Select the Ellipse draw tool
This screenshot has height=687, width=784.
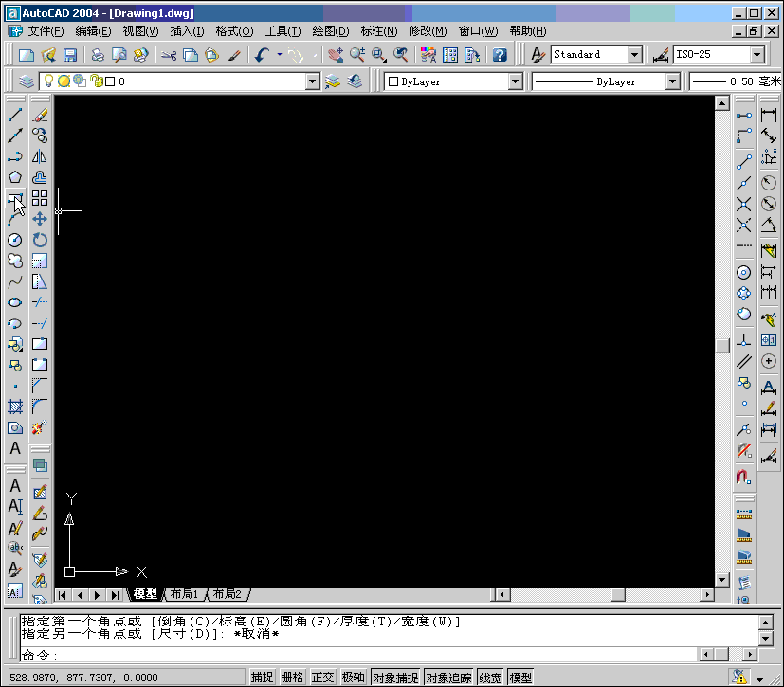tap(15, 303)
